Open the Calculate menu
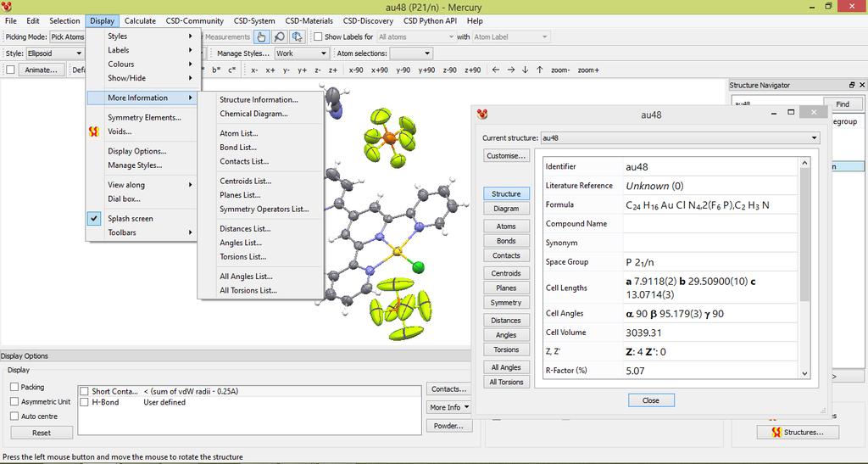This screenshot has height=464, width=868. [x=140, y=21]
